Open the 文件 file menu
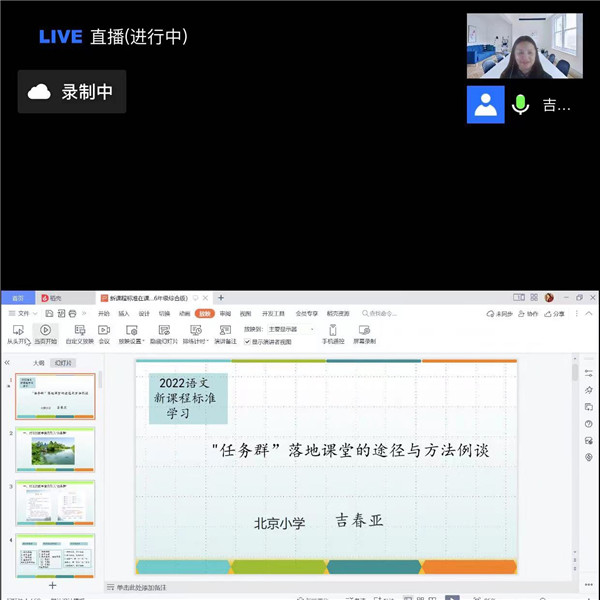The width and height of the screenshot is (600, 600). [x=23, y=313]
